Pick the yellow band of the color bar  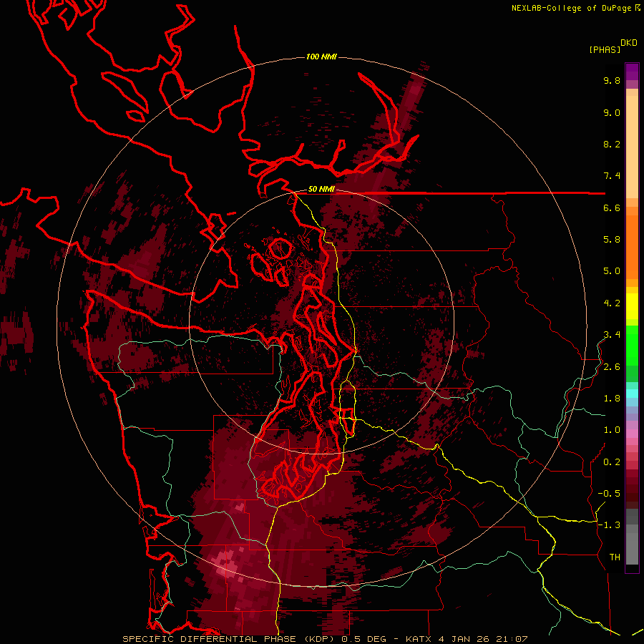(632, 306)
